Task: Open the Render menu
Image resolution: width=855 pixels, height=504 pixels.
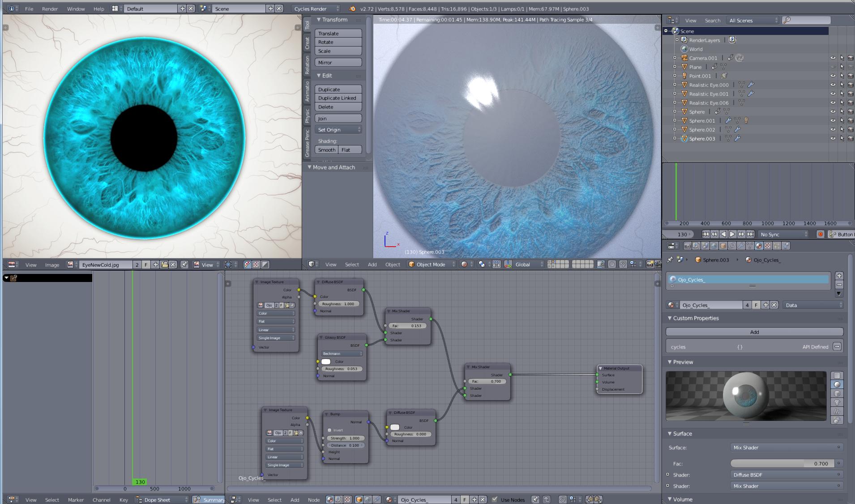Action: click(x=50, y=9)
